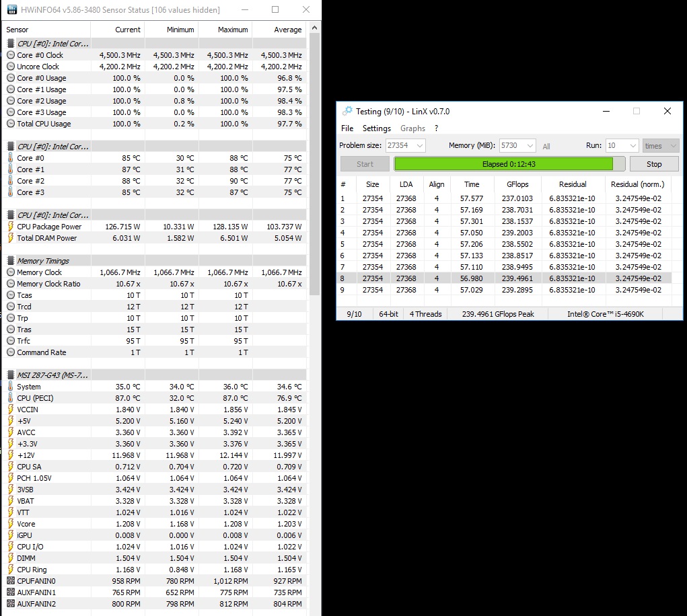Screen dimensions: 687x616
Task: Click thermometer icon of Core #2 temperature
Action: (x=11, y=180)
